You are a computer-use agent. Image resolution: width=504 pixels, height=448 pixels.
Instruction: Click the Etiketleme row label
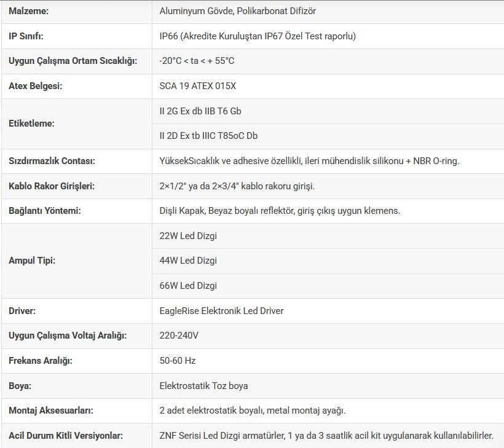point(31,124)
